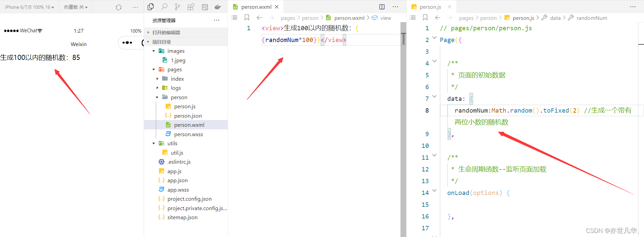Open the iPhone 6/7/8 device dropdown
Screen dimensions: 644x237
tap(30, 7)
